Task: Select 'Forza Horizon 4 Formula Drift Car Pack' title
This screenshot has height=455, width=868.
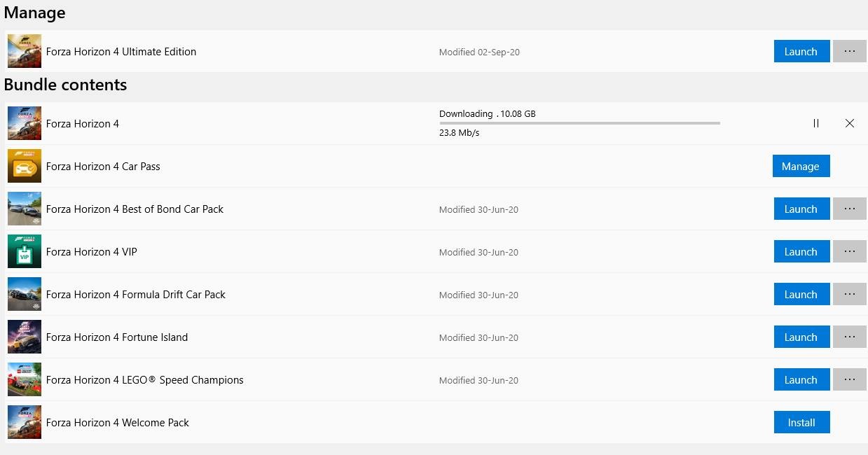Action: tap(136, 295)
